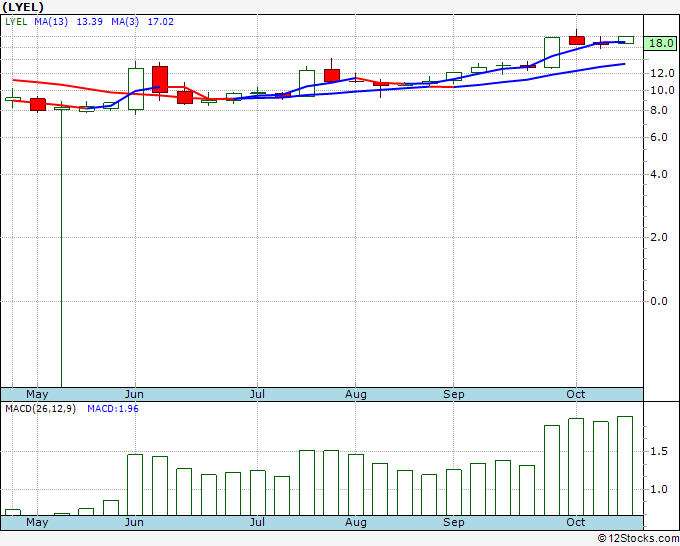
Task: Click the highlighted 18.0 current price tag
Action: click(x=660, y=43)
